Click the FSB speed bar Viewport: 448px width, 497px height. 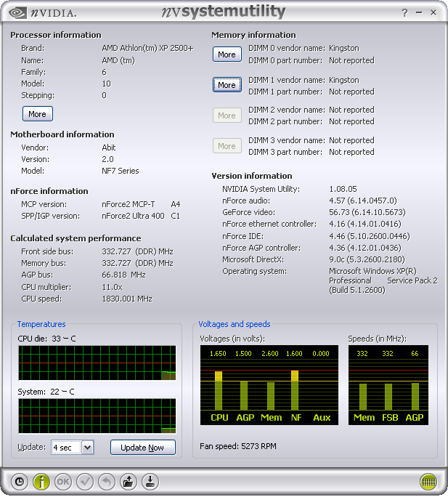(x=388, y=396)
